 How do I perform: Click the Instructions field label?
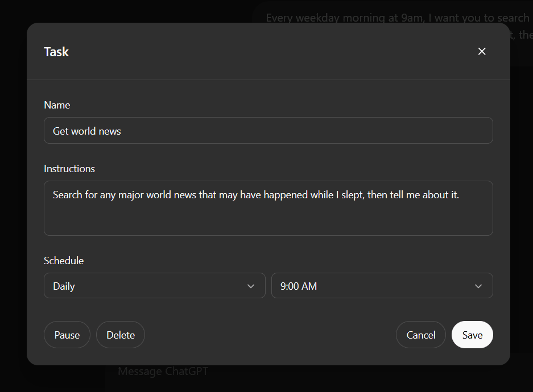pos(69,169)
